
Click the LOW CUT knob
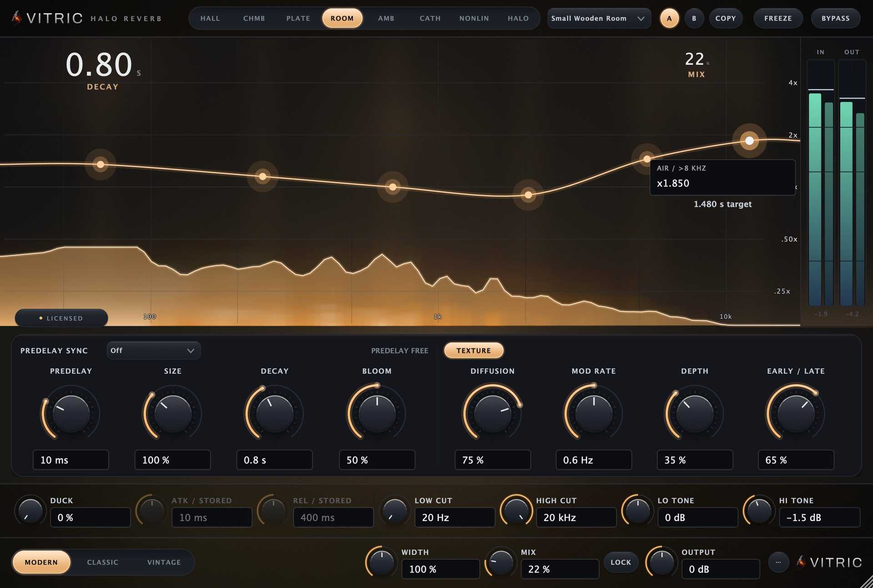tap(395, 511)
